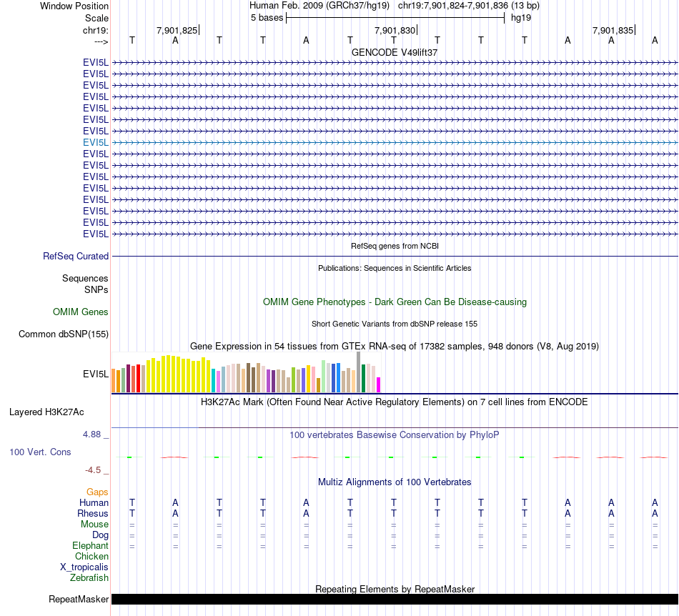Click 'Multiz Alignments of 100 Vertebrates' title

pos(395,482)
